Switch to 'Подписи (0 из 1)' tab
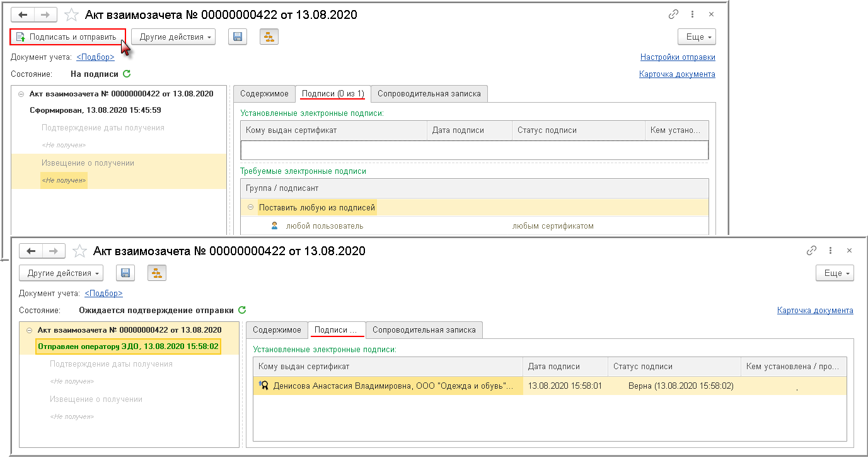This screenshot has height=458, width=868. click(333, 94)
